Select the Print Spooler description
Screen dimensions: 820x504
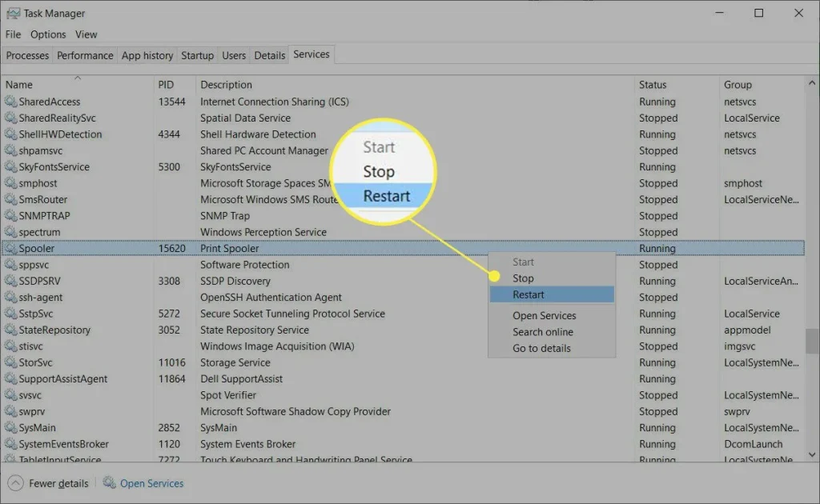pyautogui.click(x=230, y=248)
